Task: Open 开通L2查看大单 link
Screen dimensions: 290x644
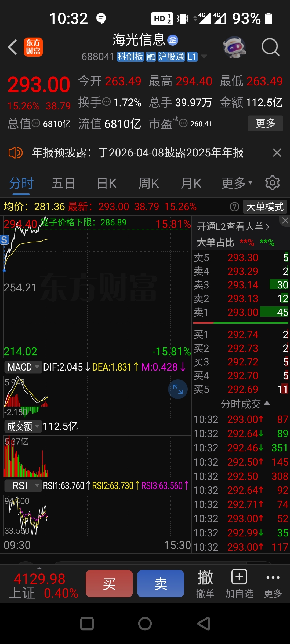Action: (x=233, y=227)
